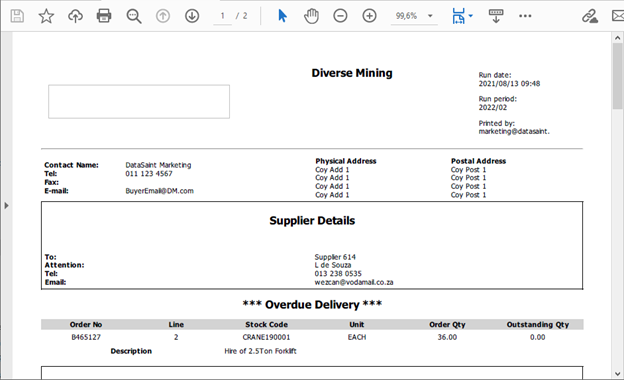Zoom in with the plus button
Screen dimensions: 624x380
pos(369,16)
